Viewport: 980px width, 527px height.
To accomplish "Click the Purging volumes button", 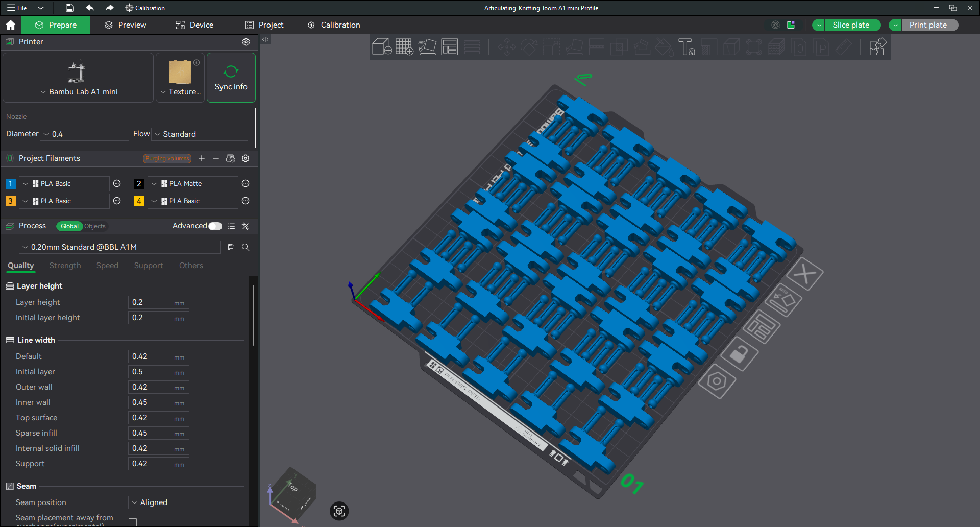I will [x=167, y=158].
